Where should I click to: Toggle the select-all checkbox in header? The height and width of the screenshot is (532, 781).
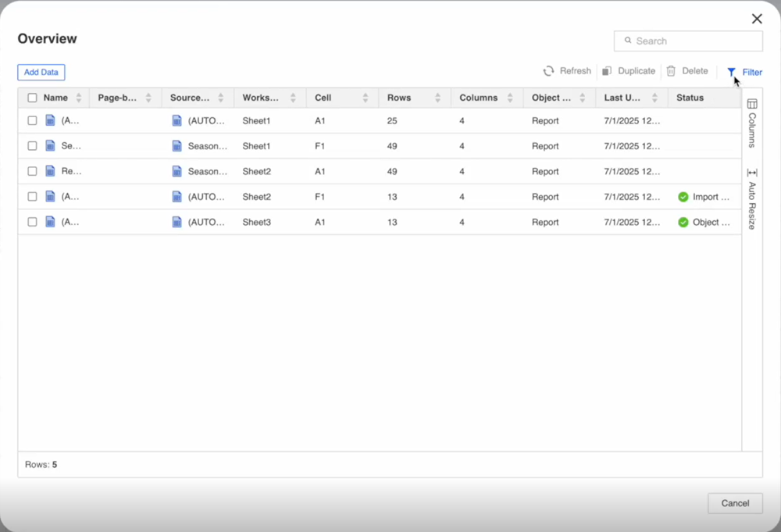click(32, 98)
